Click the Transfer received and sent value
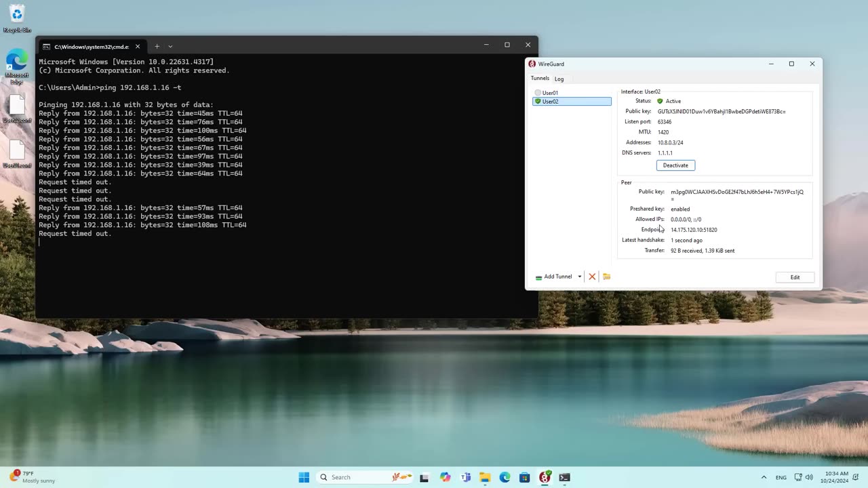 [703, 251]
